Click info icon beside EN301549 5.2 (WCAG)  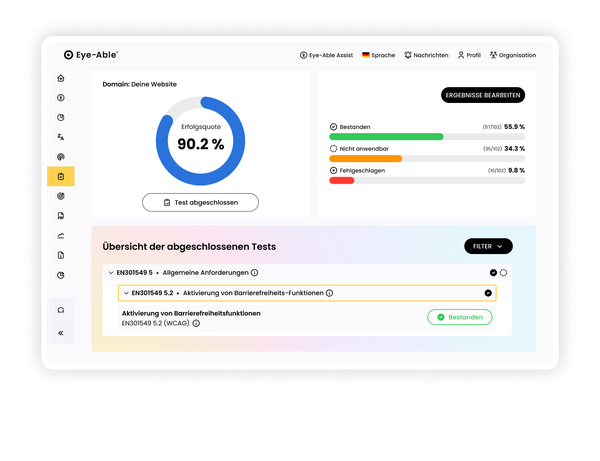[196, 324]
